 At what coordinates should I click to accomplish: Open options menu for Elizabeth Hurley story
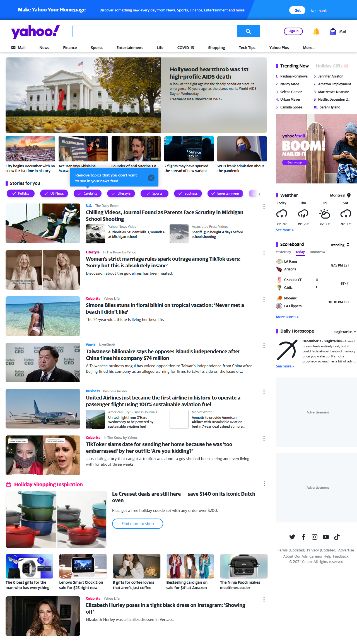tap(264, 599)
